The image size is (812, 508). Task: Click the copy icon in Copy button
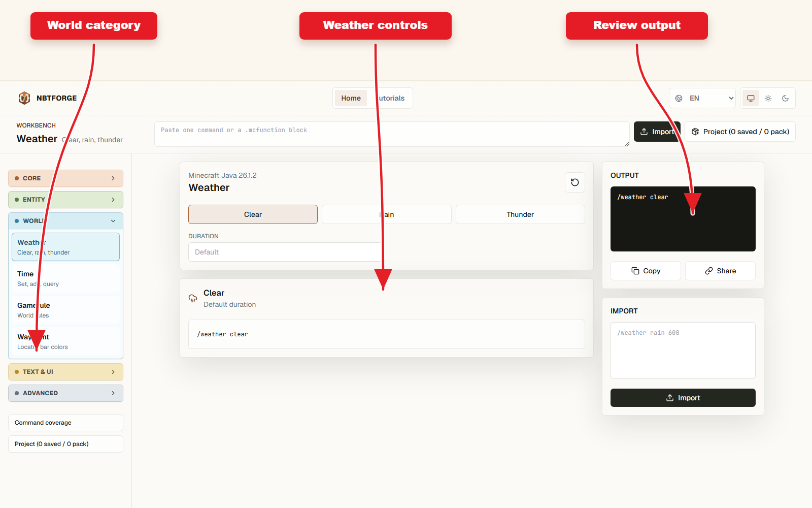[x=635, y=271]
